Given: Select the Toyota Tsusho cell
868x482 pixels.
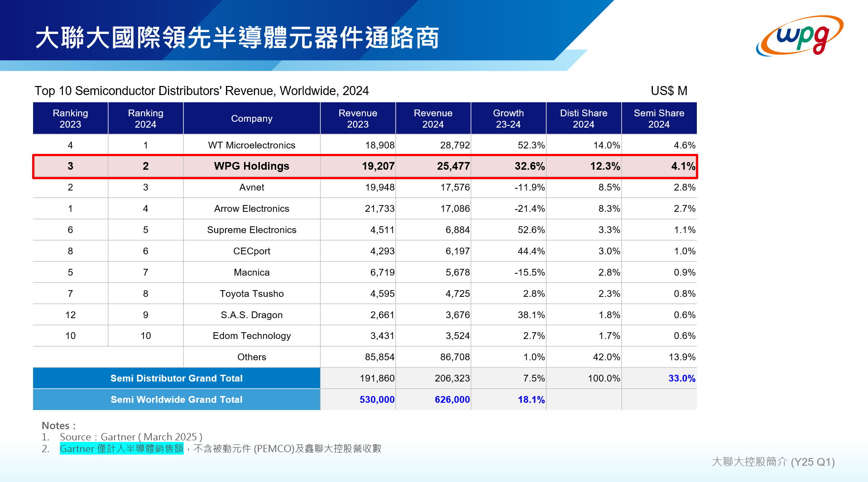Looking at the screenshot, I should click(x=252, y=294).
